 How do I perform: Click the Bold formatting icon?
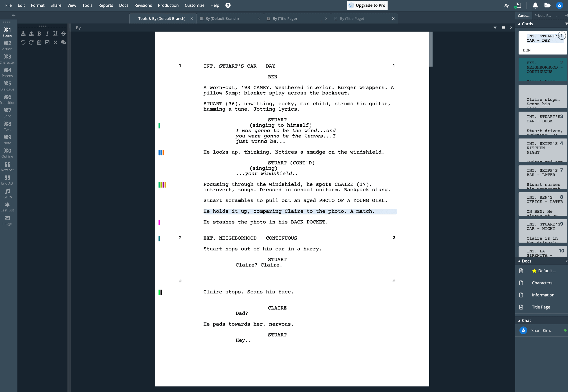pyautogui.click(x=39, y=34)
